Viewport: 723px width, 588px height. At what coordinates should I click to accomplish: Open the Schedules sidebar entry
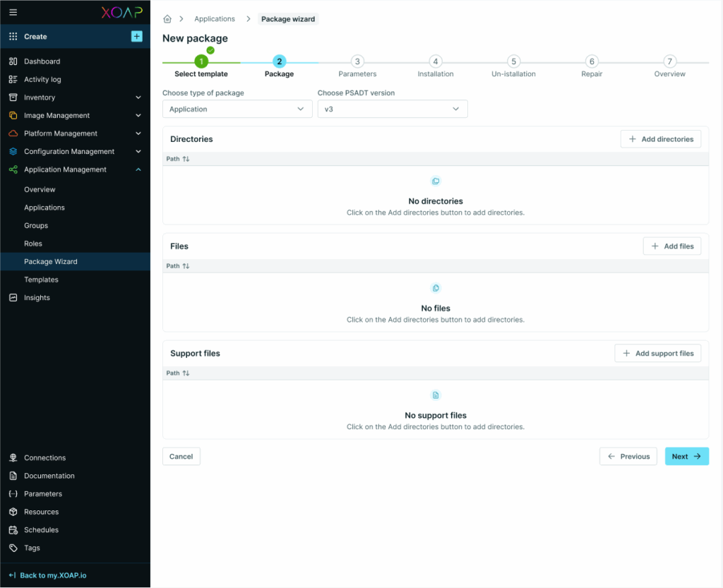41,530
